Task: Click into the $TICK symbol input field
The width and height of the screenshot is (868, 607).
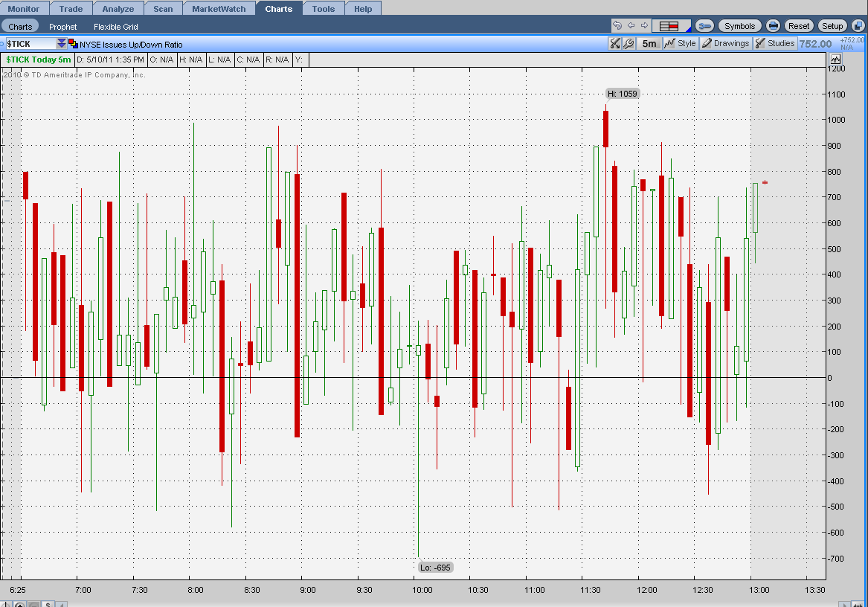Action: tap(31, 44)
